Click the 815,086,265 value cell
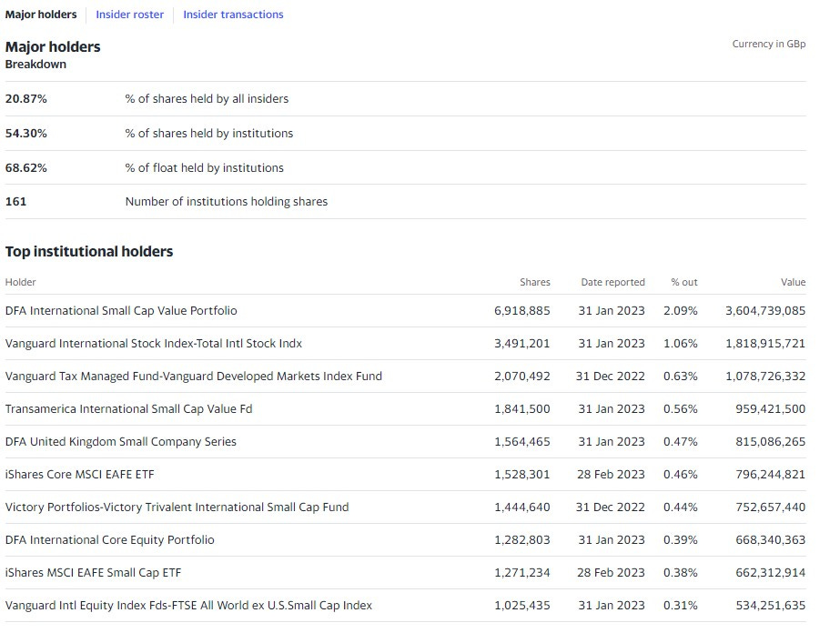Screen dimensions: 840x633 click(x=770, y=441)
